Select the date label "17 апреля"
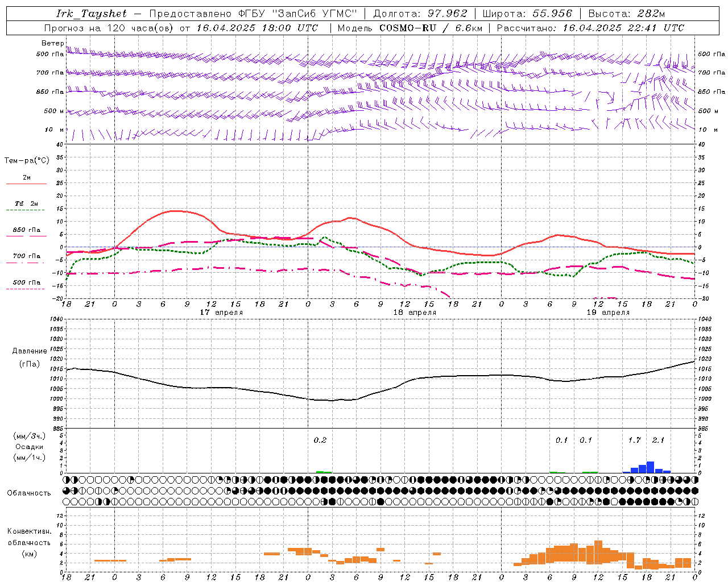Viewport: 728px width, 582px height. click(221, 313)
